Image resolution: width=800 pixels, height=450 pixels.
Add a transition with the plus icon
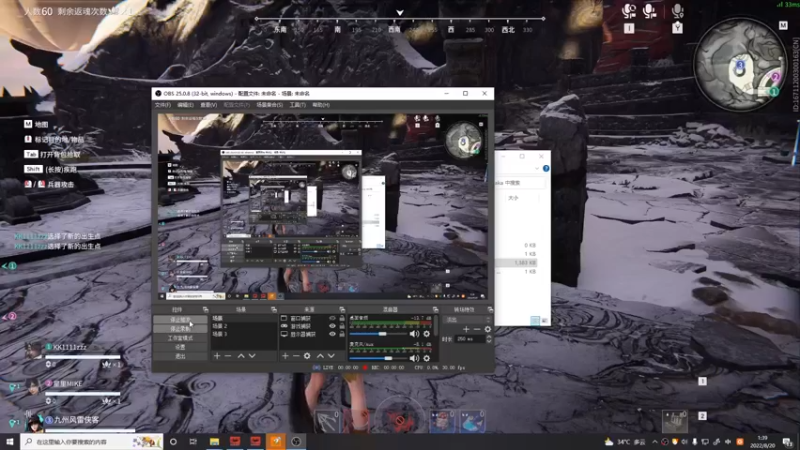(466, 330)
